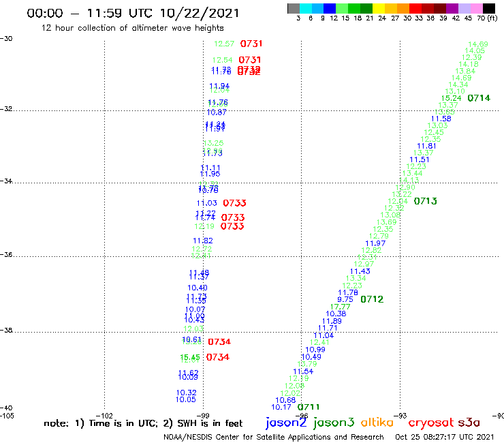This screenshot has width=504, height=443.
Task: Click the wave height value "11.81"
Action: pyautogui.click(x=426, y=146)
